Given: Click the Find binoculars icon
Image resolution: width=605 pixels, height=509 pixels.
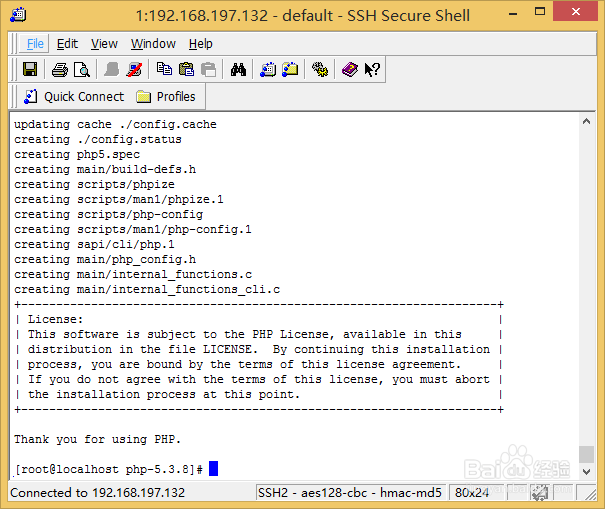Looking at the screenshot, I should pos(238,70).
